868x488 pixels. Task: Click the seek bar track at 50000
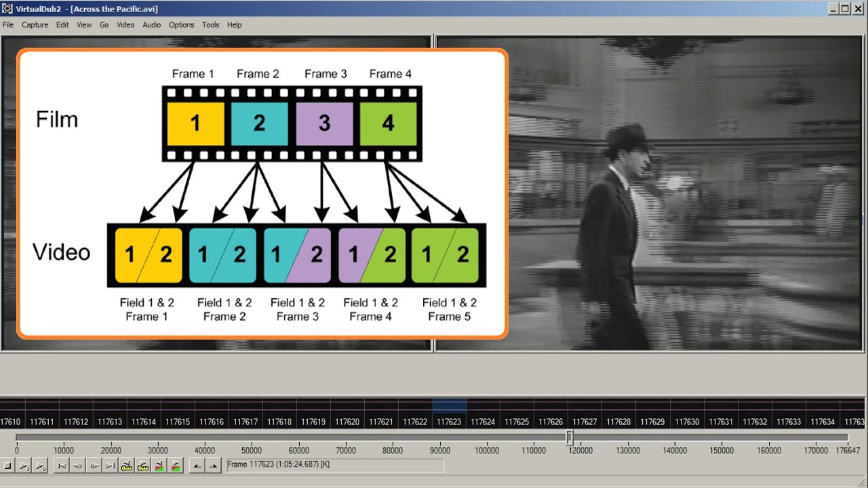point(252,439)
